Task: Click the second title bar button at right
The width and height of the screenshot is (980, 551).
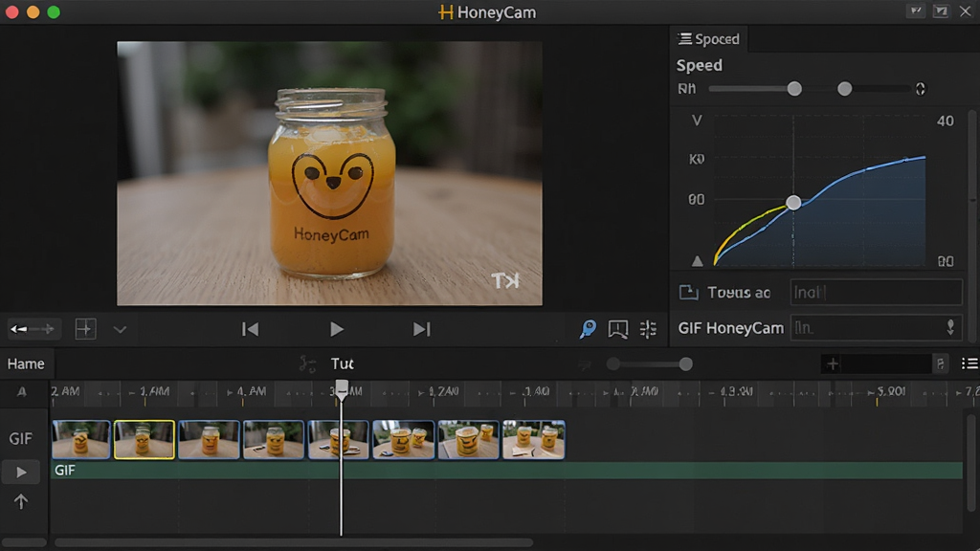Action: 941,11
